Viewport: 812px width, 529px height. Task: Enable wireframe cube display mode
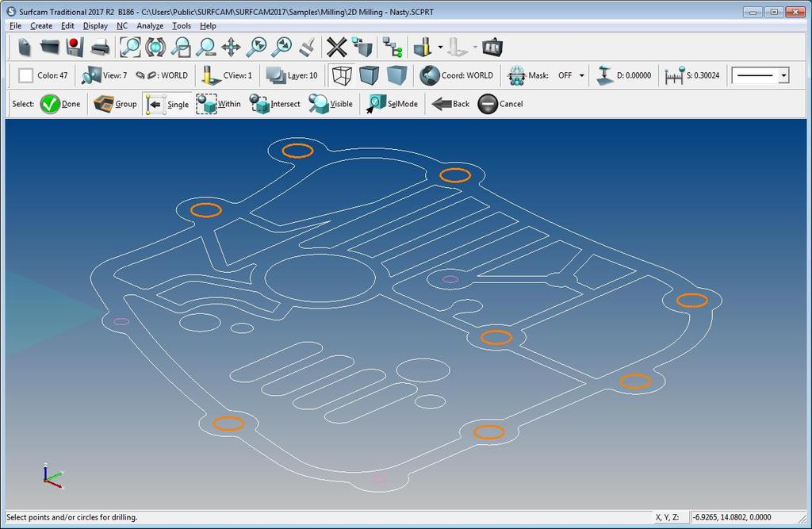click(x=342, y=75)
